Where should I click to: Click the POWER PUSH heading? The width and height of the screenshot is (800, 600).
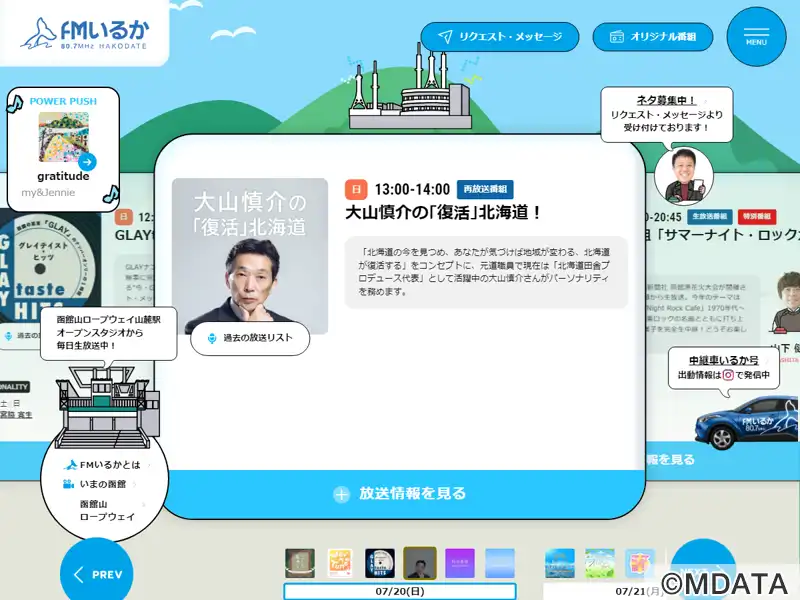click(x=63, y=101)
